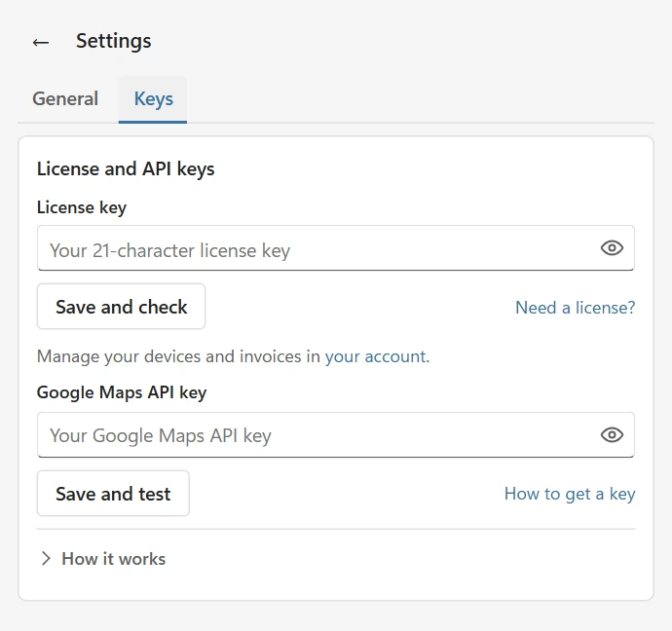Click the Google Maps API key label
672x631 pixels.
(x=122, y=392)
